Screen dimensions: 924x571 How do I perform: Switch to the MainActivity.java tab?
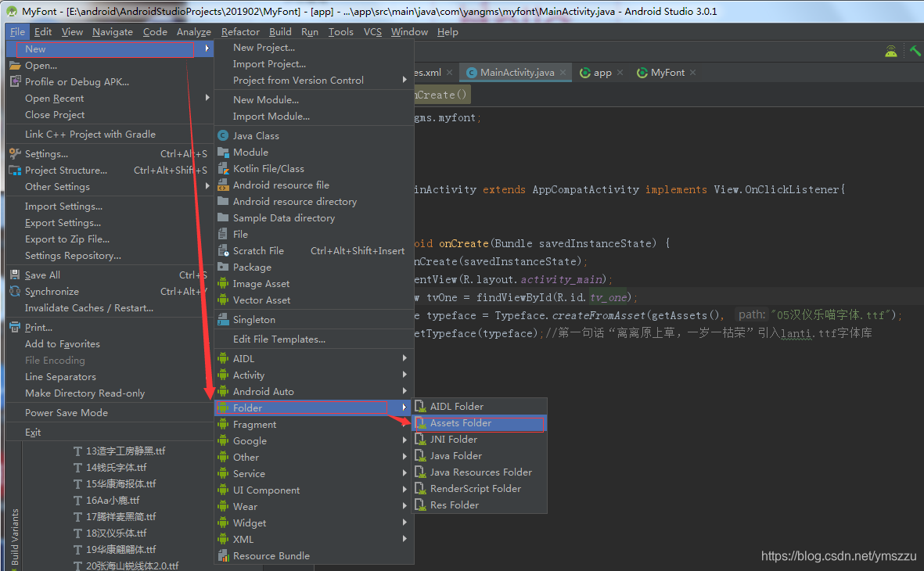tap(517, 73)
